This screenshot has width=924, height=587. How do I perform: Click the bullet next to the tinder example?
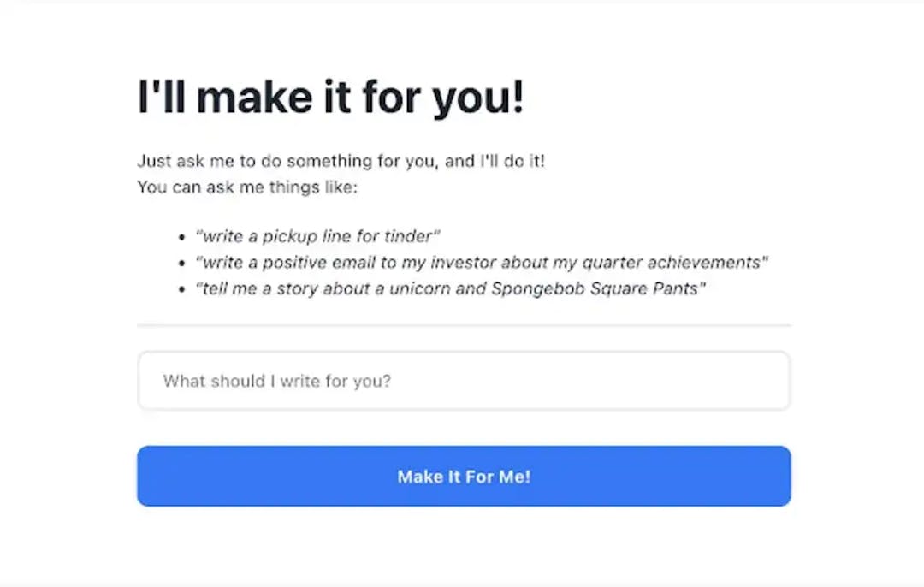point(181,236)
